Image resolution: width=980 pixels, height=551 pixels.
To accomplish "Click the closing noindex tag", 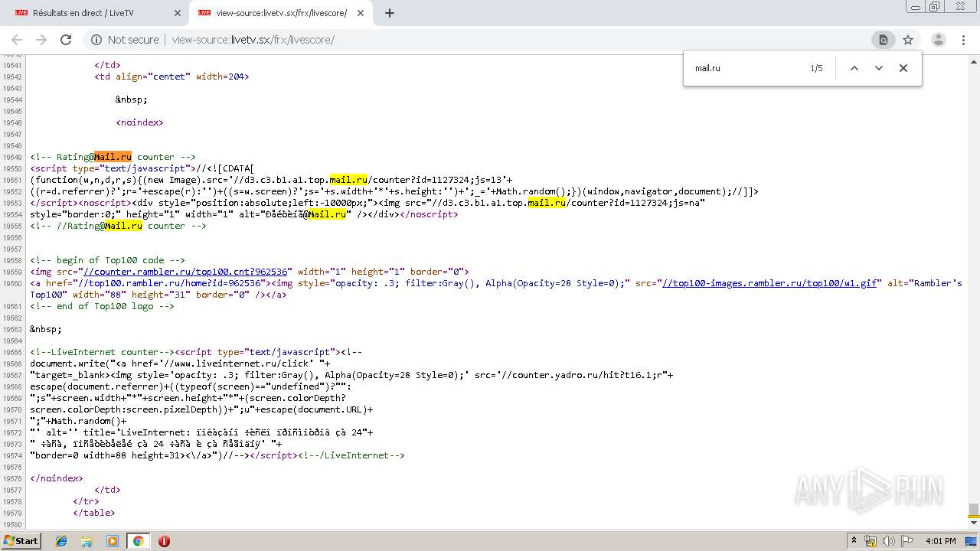I will coord(57,478).
